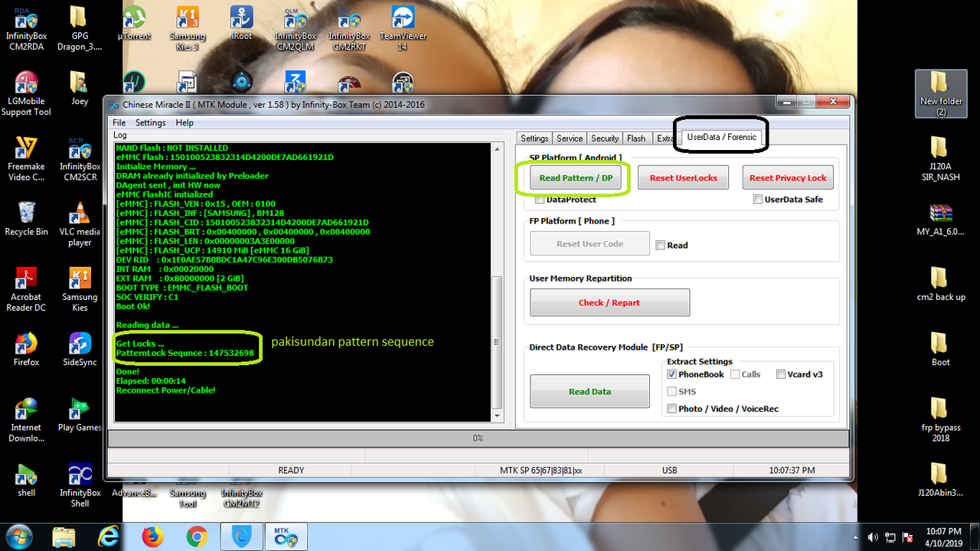Select the GPG Dragon folder icon
980x551 pixels.
pyautogui.click(x=80, y=28)
